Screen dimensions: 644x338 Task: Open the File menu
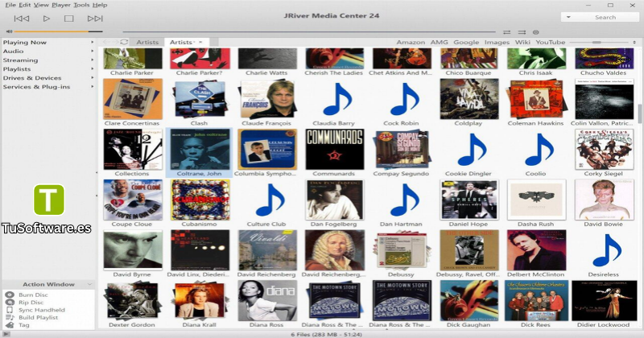click(x=10, y=5)
